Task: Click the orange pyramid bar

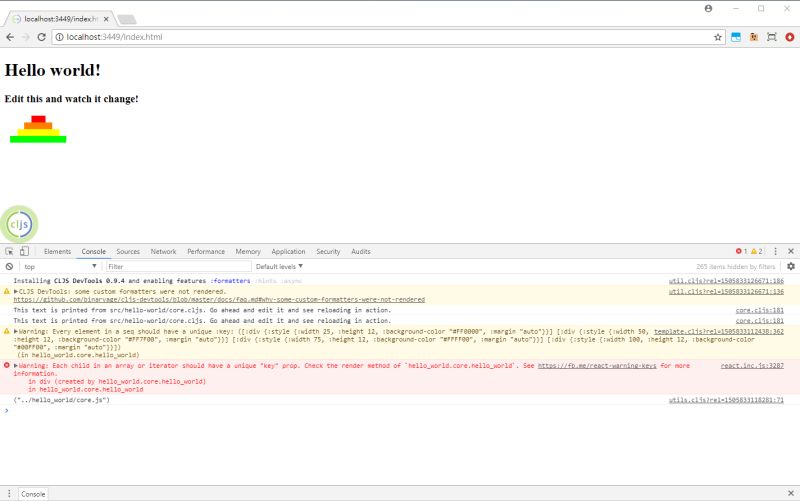Action: (38, 126)
